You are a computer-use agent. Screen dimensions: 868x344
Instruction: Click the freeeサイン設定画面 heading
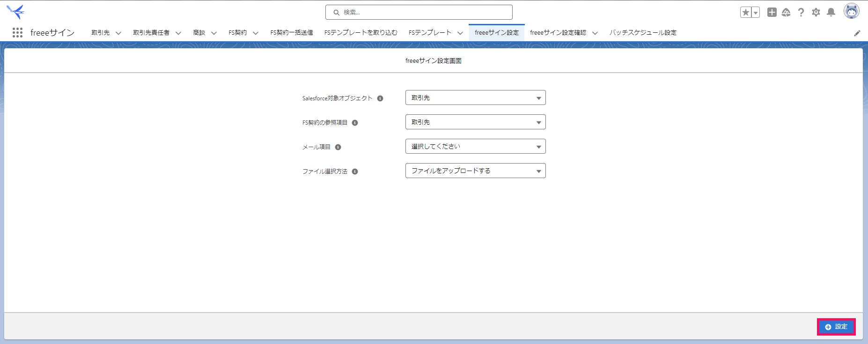pos(434,61)
